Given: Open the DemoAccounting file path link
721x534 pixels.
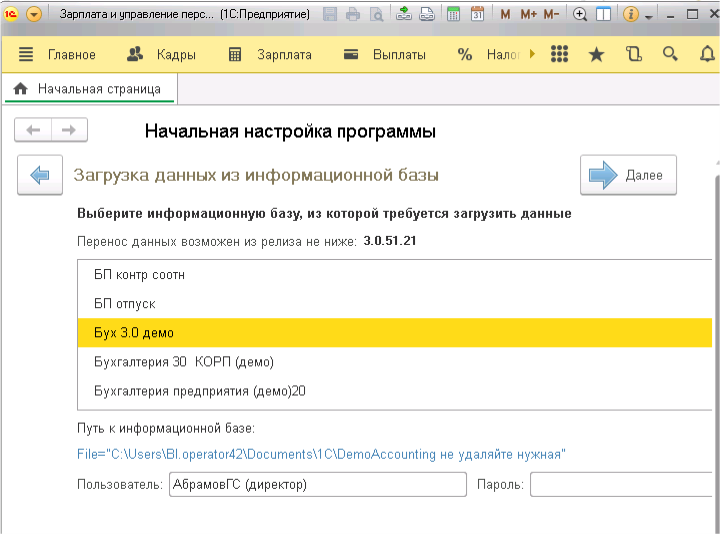Looking at the screenshot, I should click(321, 454).
